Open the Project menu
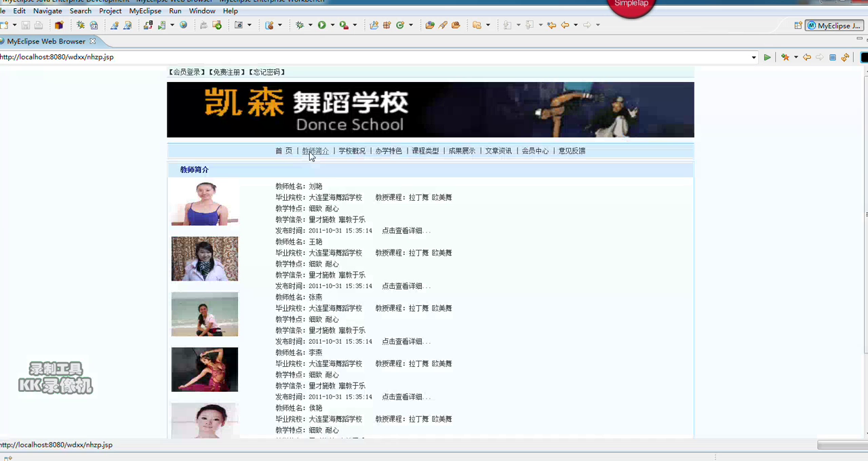Image resolution: width=868 pixels, height=461 pixels. click(x=111, y=11)
